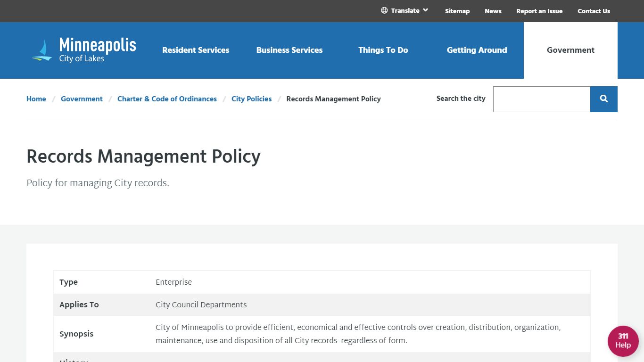Click the Minneapolis sailboat logo icon
This screenshot has height=362, width=644.
pos(42,50)
